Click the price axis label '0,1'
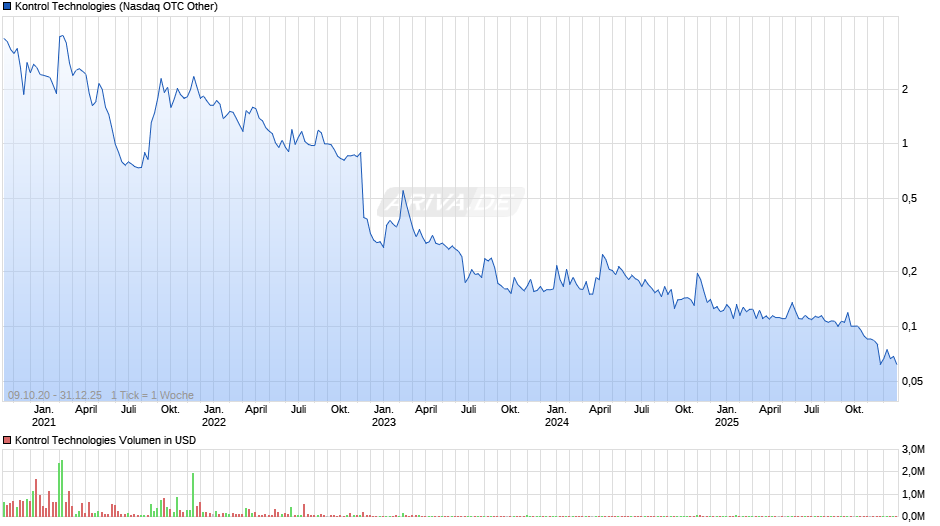 tap(909, 327)
